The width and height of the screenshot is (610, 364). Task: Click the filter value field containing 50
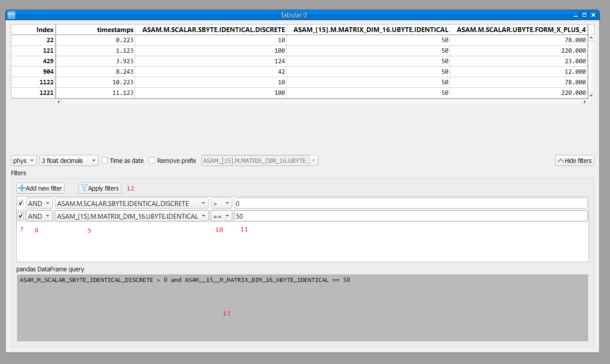411,216
